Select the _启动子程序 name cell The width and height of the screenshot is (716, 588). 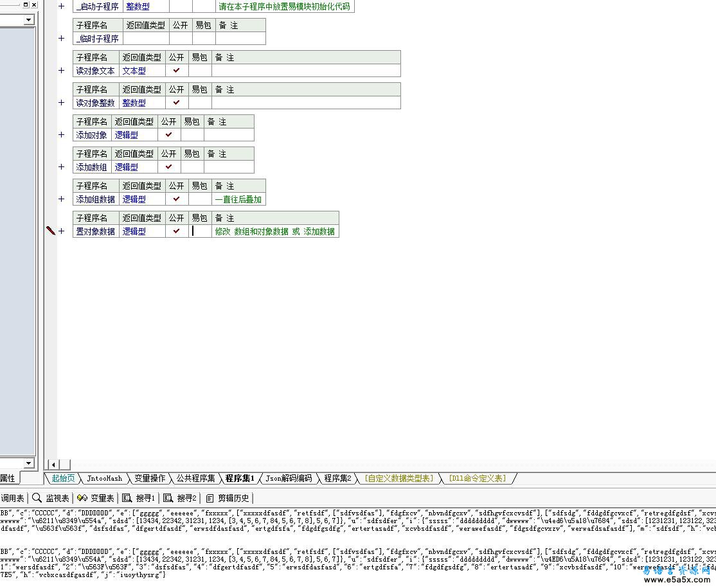[97, 6]
